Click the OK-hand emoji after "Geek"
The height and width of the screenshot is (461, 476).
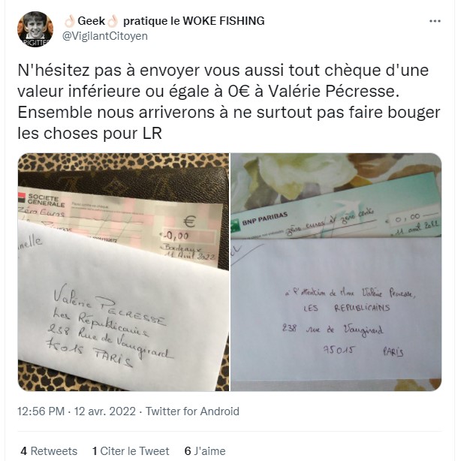pyautogui.click(x=113, y=21)
